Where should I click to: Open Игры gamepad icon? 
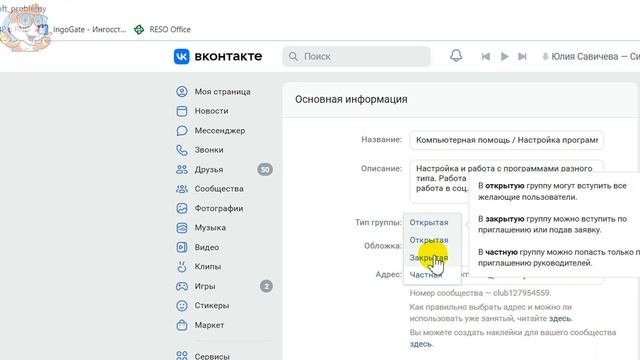(182, 286)
